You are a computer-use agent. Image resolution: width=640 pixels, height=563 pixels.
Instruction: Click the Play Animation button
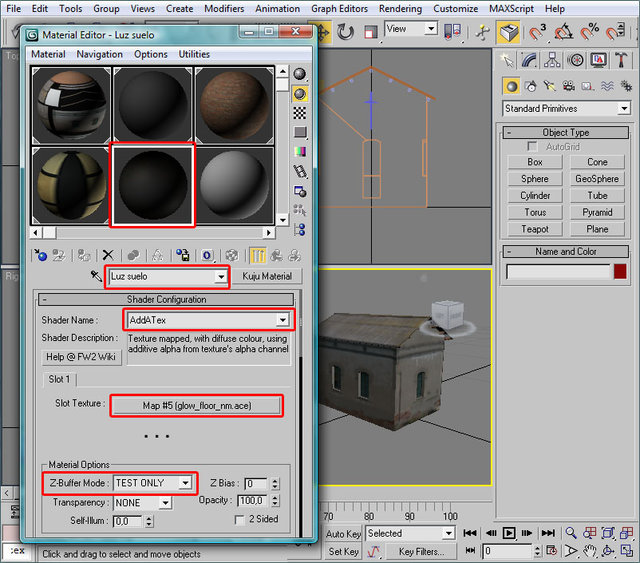509,533
